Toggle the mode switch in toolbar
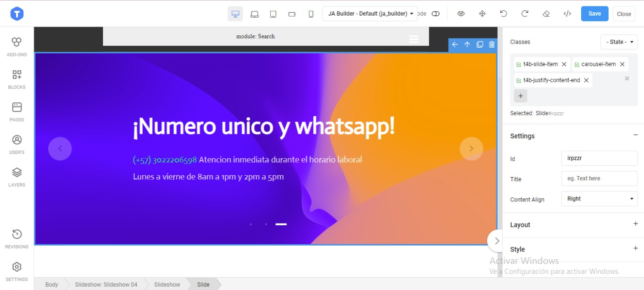The width and height of the screenshot is (644, 290). point(435,14)
